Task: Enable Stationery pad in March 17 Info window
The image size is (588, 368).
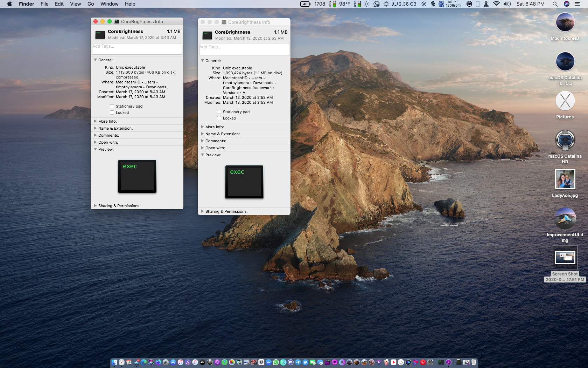Action: (112, 106)
